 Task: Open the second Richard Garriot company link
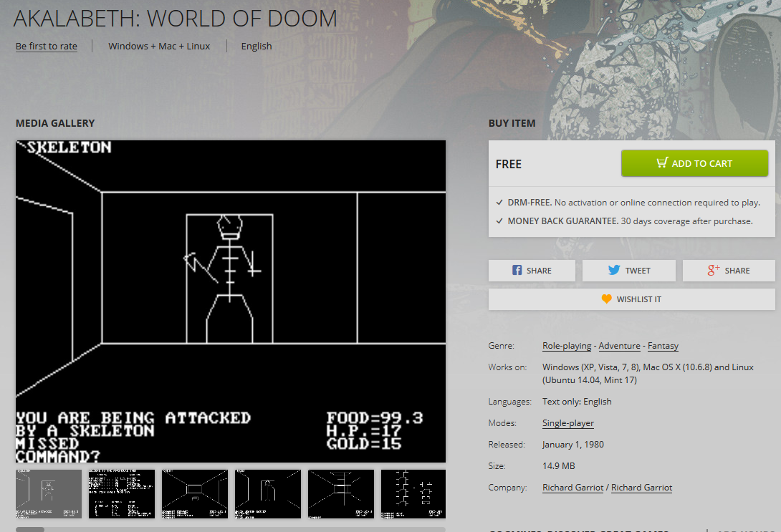coord(641,488)
